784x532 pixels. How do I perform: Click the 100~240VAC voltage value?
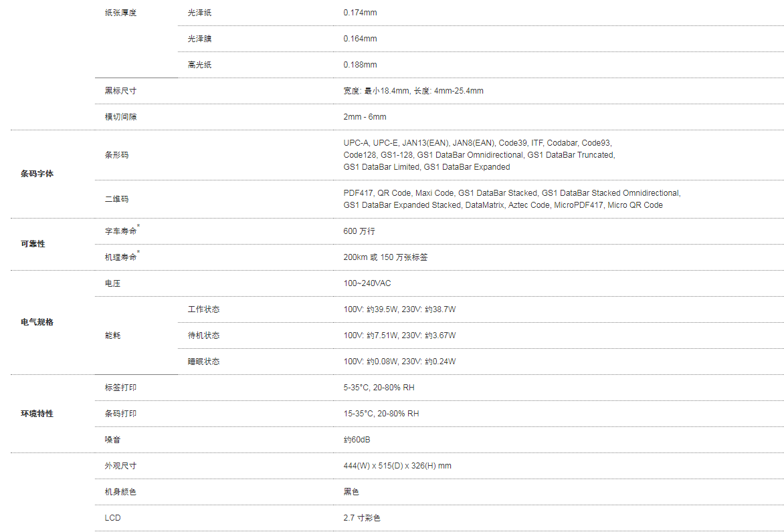pyautogui.click(x=367, y=283)
